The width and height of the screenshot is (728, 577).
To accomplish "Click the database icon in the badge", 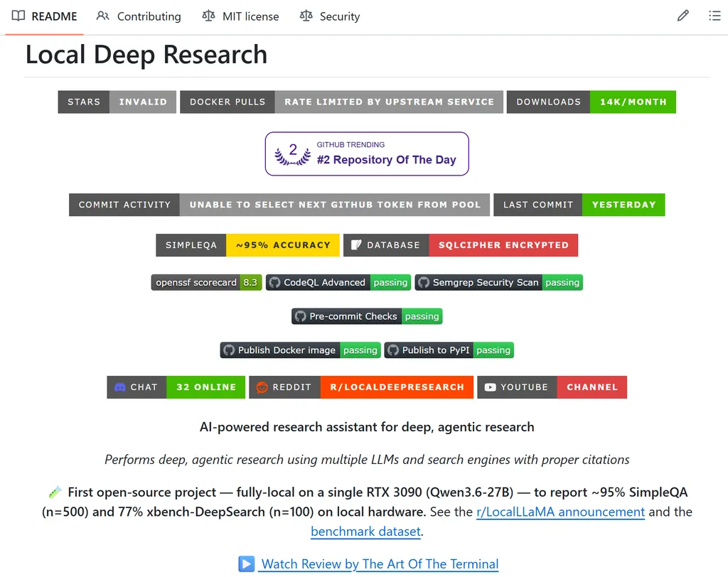I will 356,245.
